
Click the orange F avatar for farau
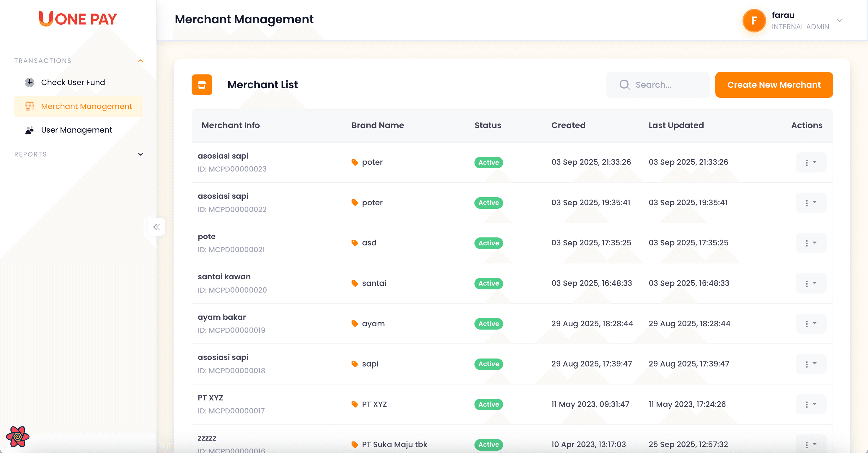(x=754, y=21)
